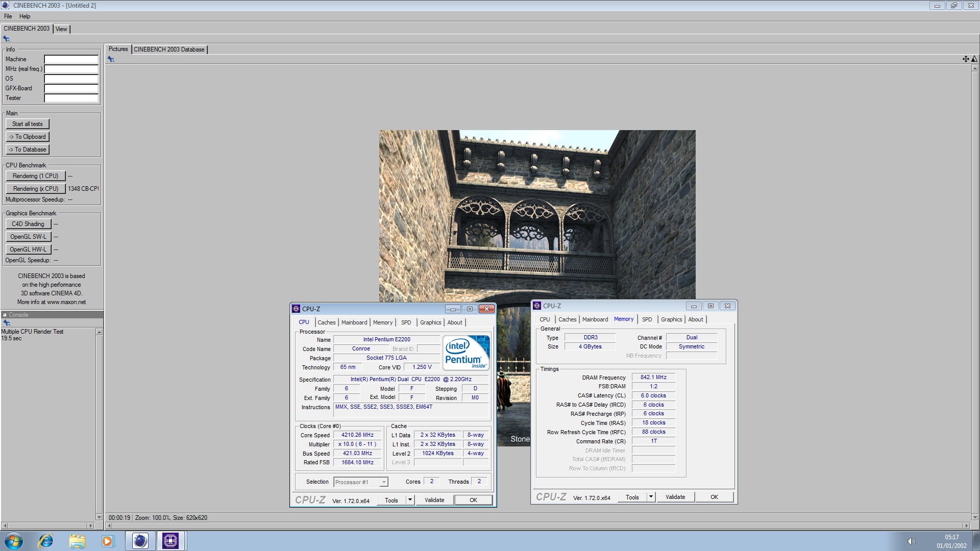Screen dimensions: 980x551
Task: Select CPU tab in CPU-Z Memory window
Action: 545,319
